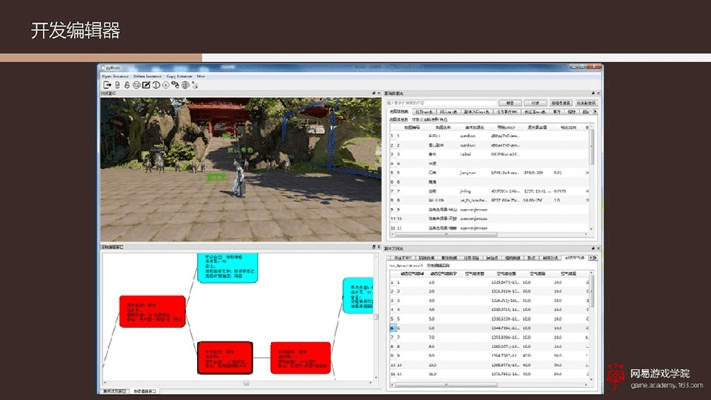Click the exit-arrow icon in the toolbar

pos(107,85)
